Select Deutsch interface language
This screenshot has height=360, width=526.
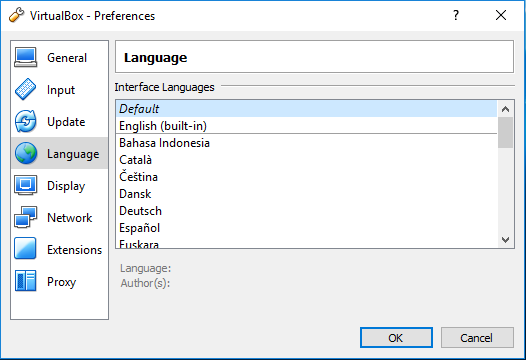(306, 211)
